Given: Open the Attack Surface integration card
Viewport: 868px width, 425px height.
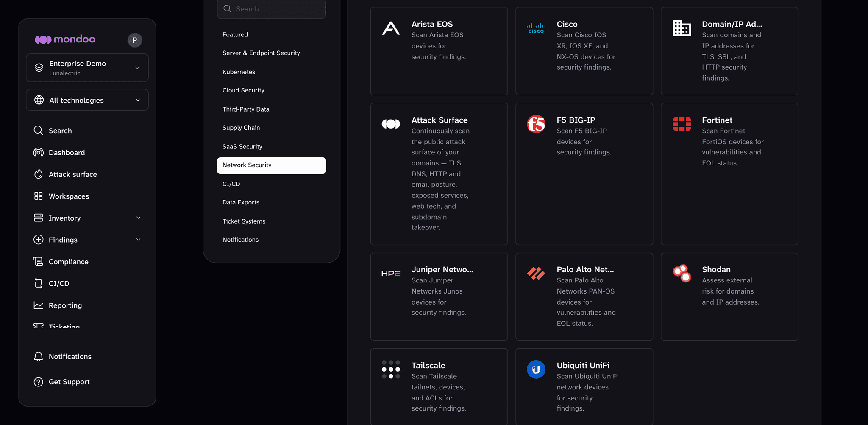Looking at the screenshot, I should point(439,174).
